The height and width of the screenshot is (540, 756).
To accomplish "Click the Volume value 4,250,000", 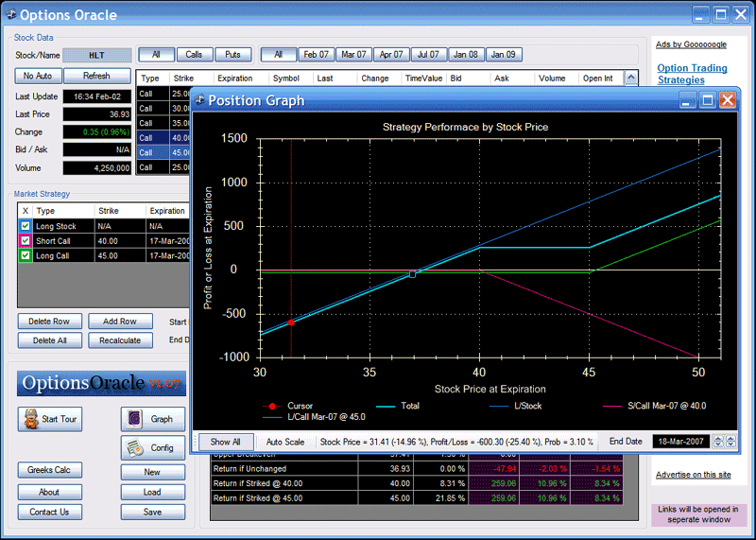I will point(97,168).
